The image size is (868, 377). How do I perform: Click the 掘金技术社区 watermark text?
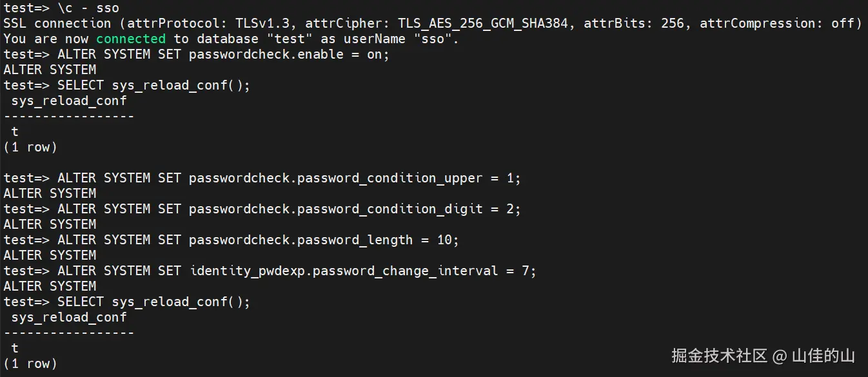click(719, 356)
